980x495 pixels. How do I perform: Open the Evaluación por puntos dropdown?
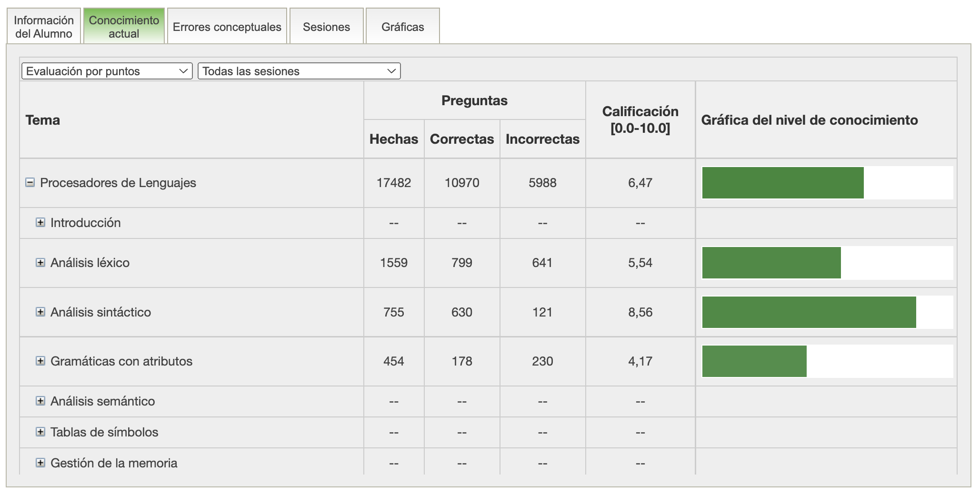pyautogui.click(x=107, y=71)
